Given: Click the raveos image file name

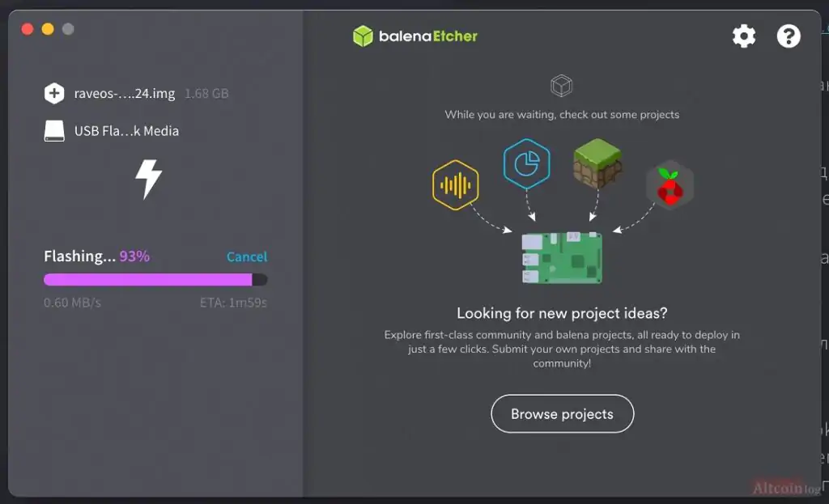Looking at the screenshot, I should click(125, 93).
